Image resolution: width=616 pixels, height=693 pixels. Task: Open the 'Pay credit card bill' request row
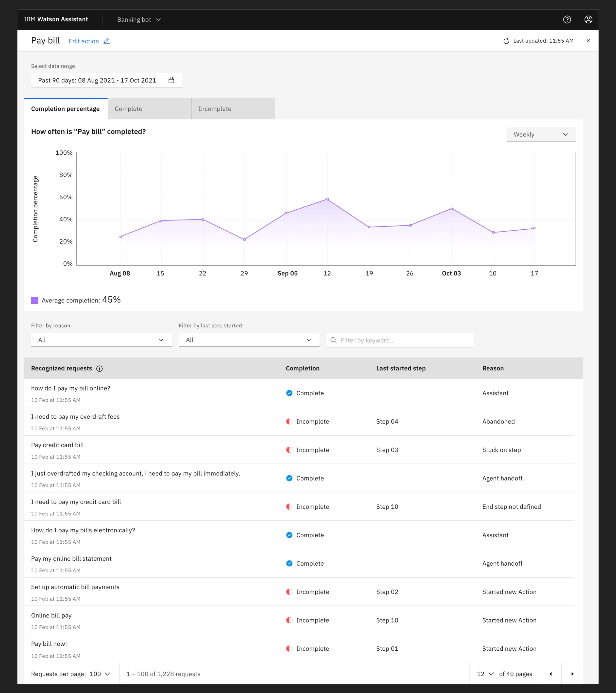pyautogui.click(x=58, y=445)
